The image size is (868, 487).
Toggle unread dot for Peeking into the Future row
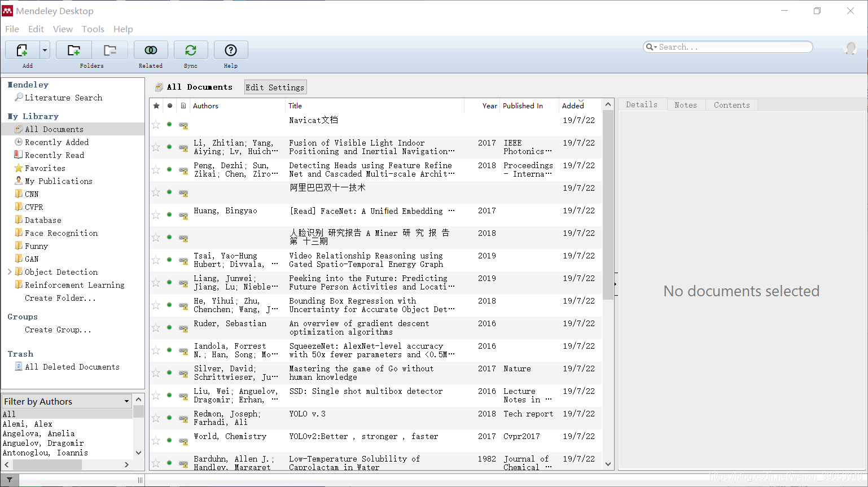click(x=169, y=282)
